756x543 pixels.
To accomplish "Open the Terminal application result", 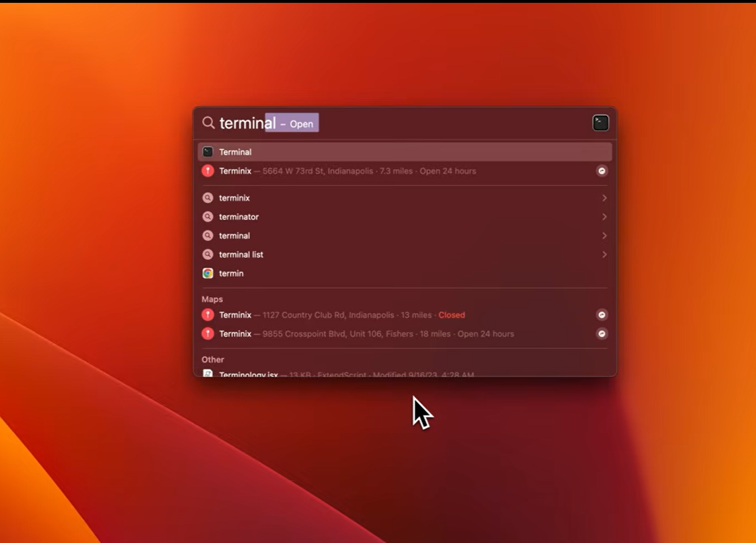I will [405, 152].
